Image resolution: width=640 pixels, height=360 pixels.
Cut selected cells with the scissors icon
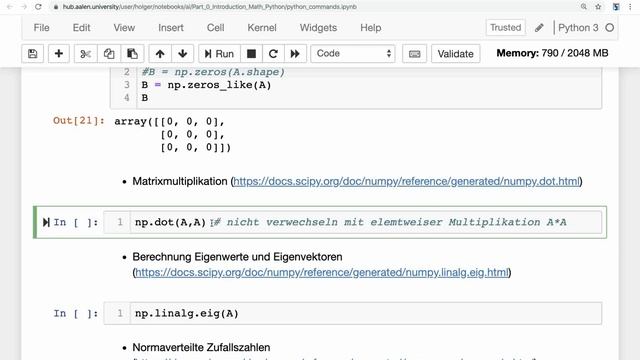click(x=85, y=53)
